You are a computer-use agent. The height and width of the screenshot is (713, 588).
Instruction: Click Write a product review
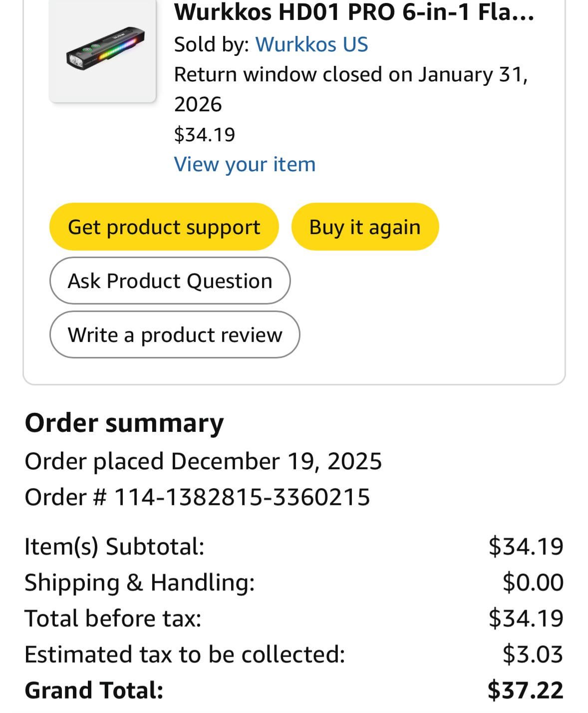175,335
